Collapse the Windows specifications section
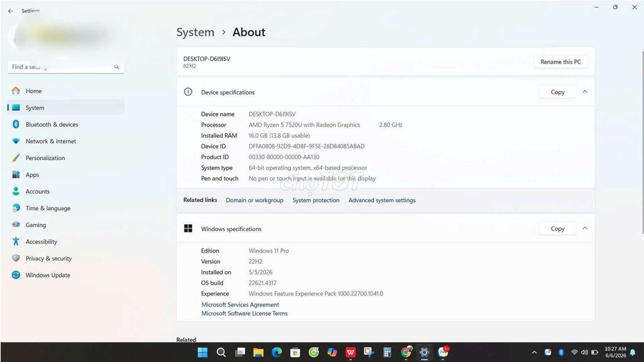Screen dimensions: 644x362 tap(585, 229)
